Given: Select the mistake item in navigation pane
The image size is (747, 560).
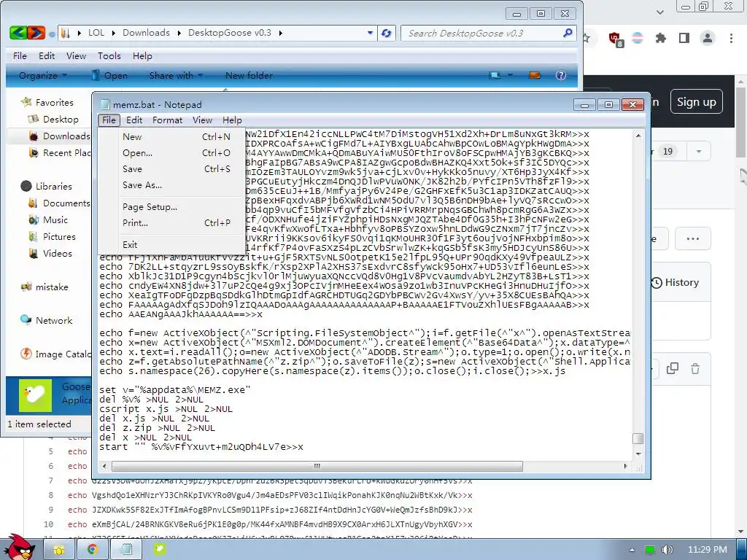Looking at the screenshot, I should click(44, 287).
